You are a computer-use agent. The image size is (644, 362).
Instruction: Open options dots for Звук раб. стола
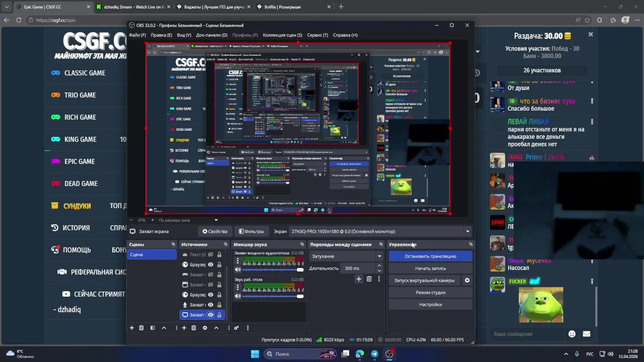click(238, 288)
